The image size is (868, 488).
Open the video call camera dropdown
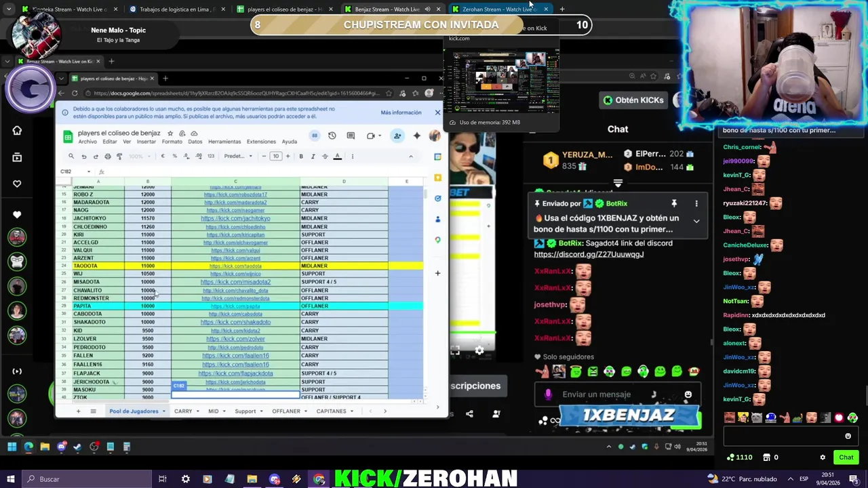pos(372,136)
